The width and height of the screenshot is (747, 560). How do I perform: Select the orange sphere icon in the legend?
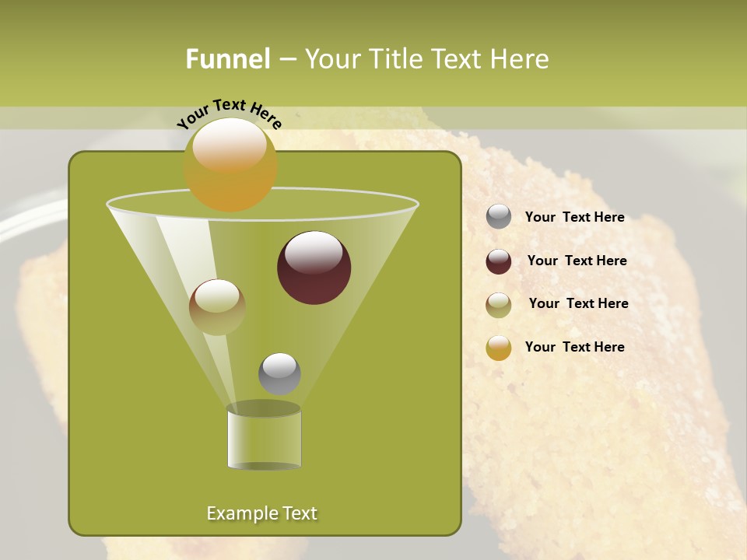pyautogui.click(x=496, y=347)
